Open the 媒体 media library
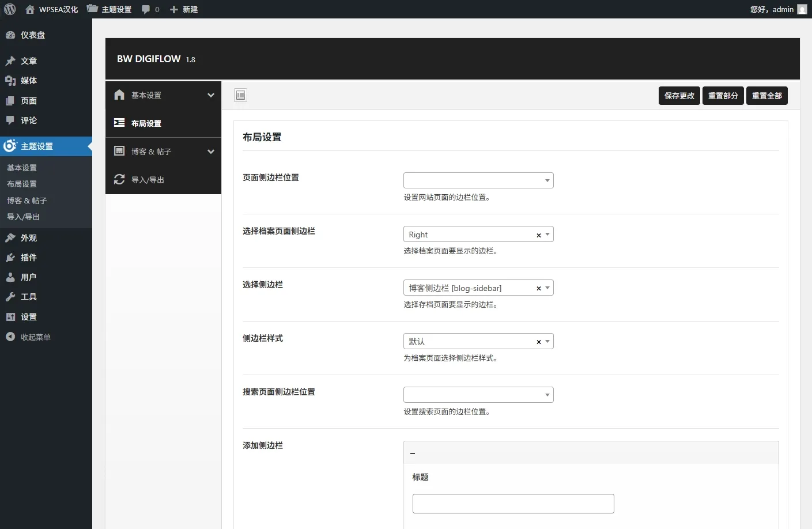This screenshot has height=529, width=812. click(x=28, y=81)
